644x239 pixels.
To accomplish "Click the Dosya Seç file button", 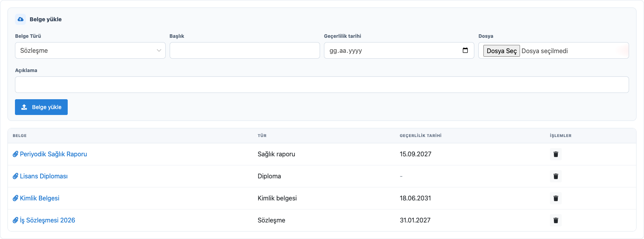I will point(502,51).
